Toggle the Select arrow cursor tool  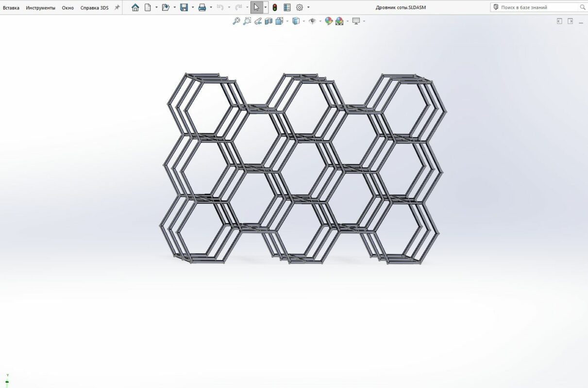click(x=256, y=7)
